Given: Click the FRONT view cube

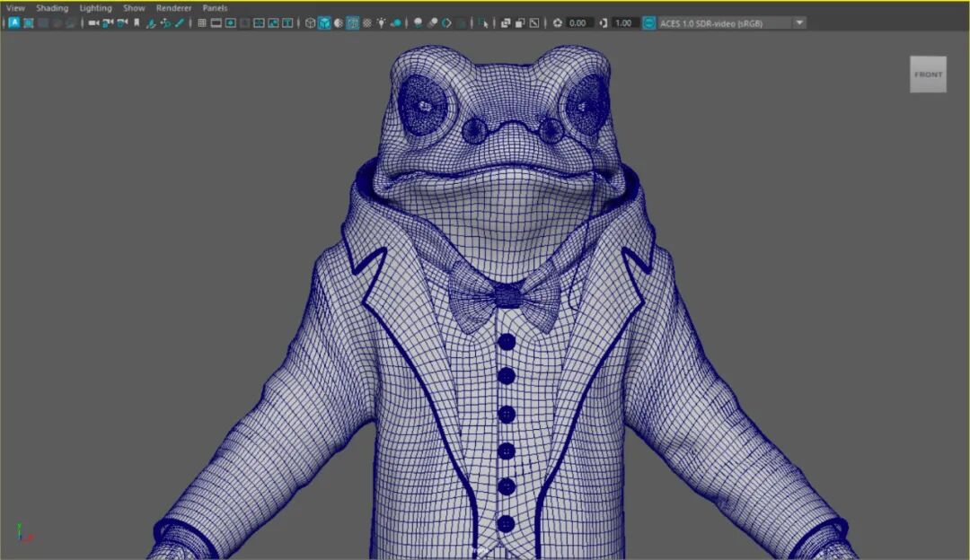Looking at the screenshot, I should pos(928,74).
